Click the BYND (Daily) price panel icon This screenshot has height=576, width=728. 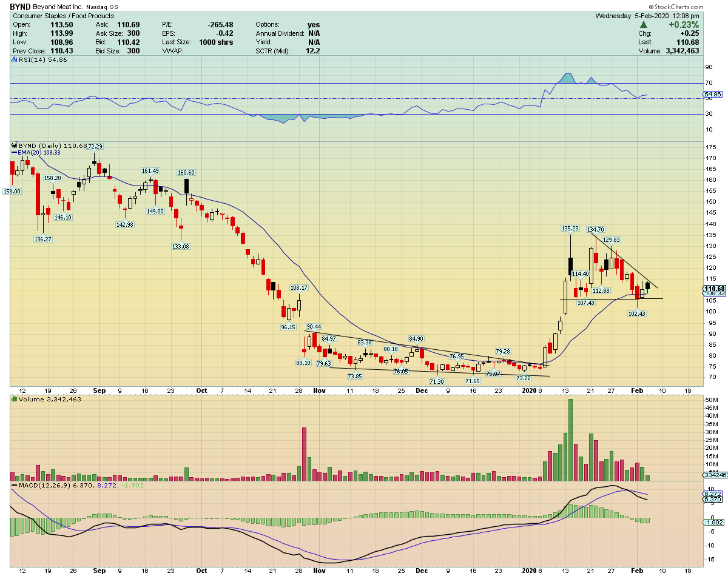[15, 146]
